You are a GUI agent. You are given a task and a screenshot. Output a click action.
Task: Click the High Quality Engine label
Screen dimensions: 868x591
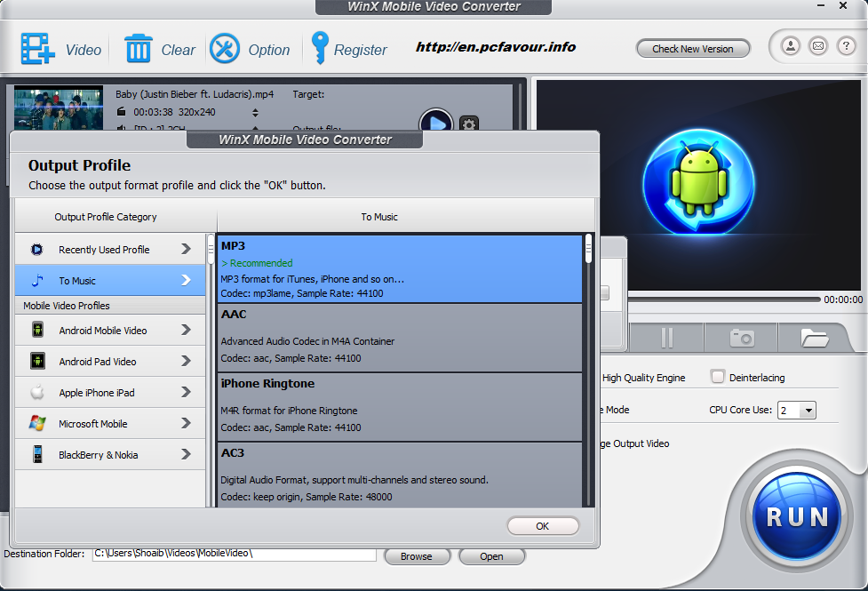coord(644,378)
